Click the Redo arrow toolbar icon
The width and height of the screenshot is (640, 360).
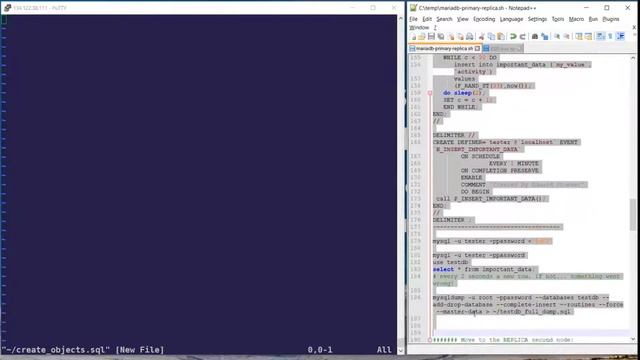coord(522,37)
